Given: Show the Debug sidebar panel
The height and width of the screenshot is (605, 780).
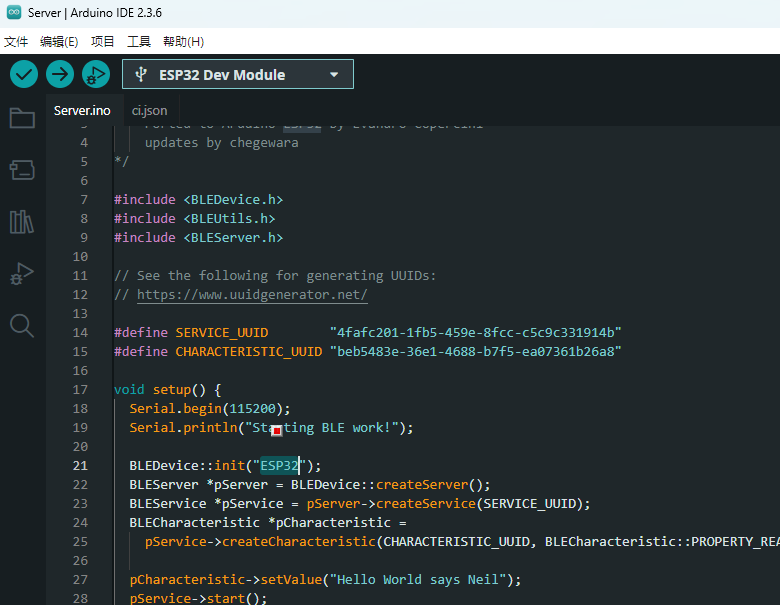Looking at the screenshot, I should point(22,273).
